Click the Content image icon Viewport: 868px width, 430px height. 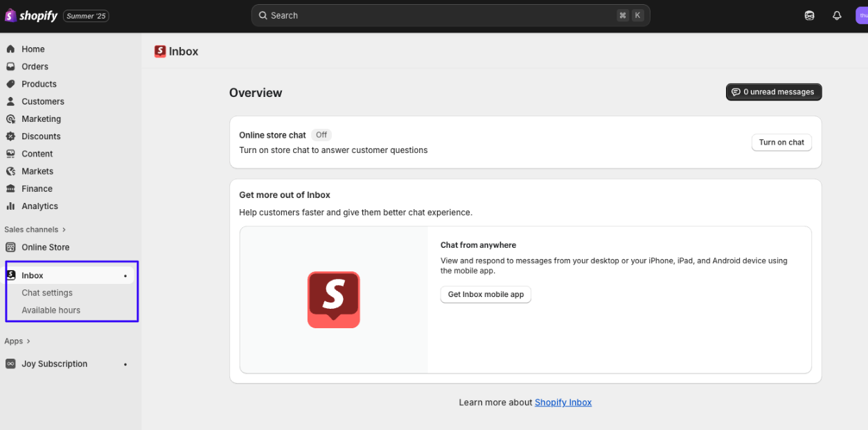10,154
